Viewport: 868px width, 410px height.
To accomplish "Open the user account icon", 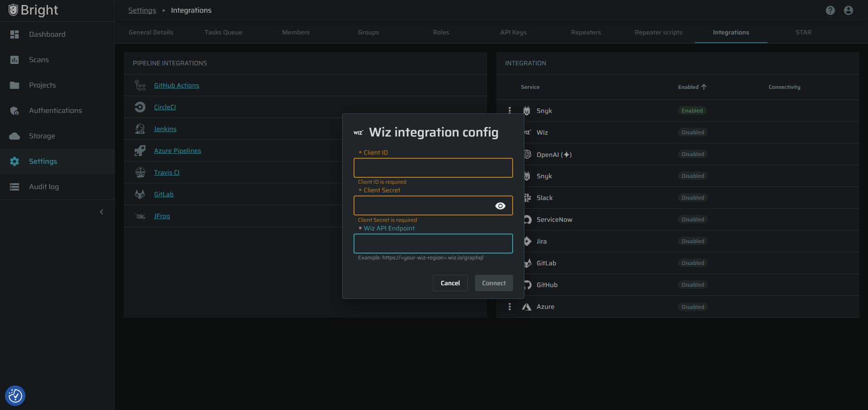I will pyautogui.click(x=849, y=10).
